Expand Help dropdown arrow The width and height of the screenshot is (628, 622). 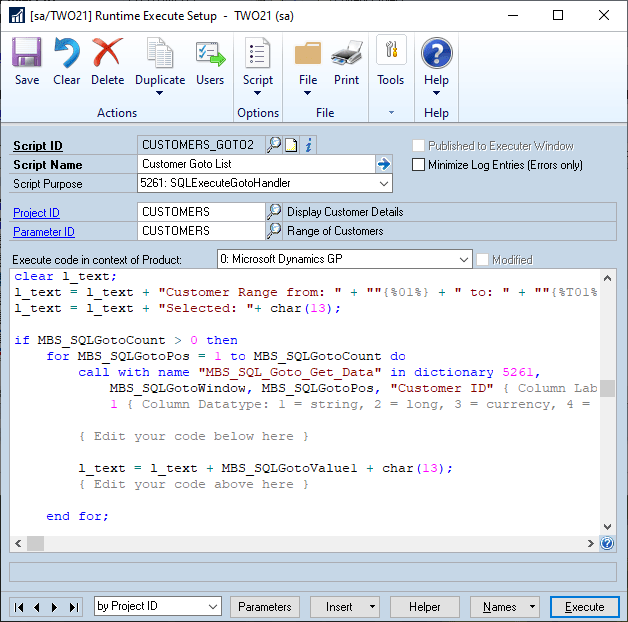437,93
